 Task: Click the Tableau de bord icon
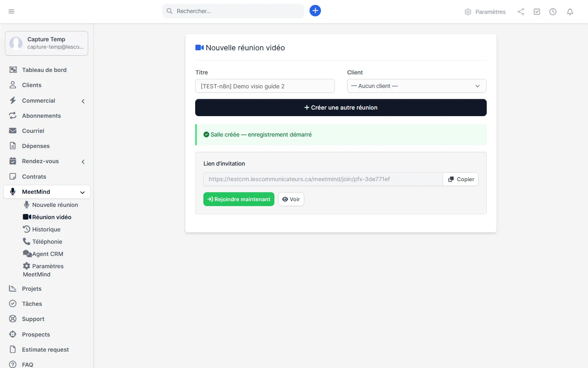(x=13, y=70)
